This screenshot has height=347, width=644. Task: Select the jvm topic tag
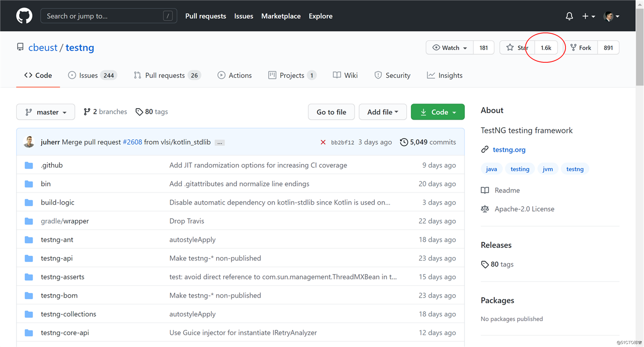point(548,169)
